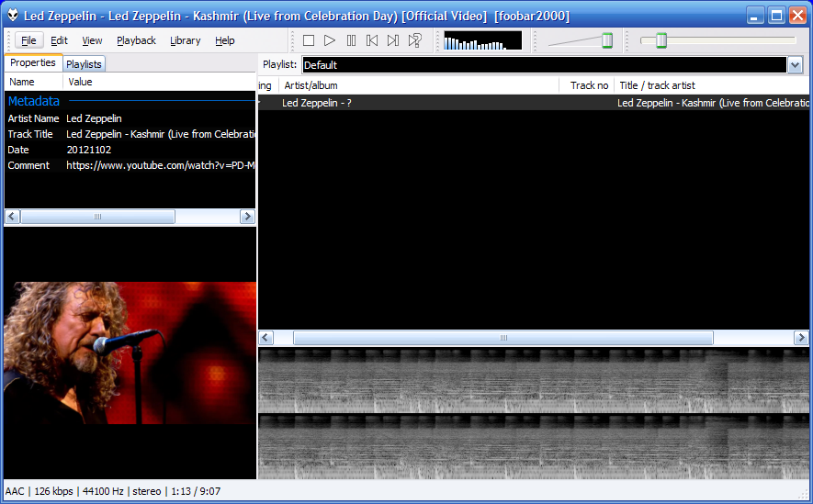
Task: Select the Track Title property row
Action: pos(130,134)
